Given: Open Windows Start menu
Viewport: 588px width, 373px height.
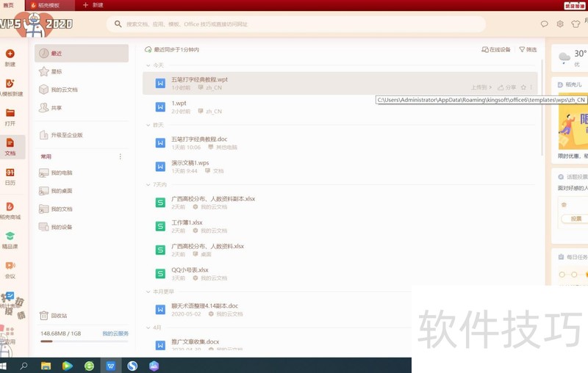Looking at the screenshot, I should click(x=3, y=366).
